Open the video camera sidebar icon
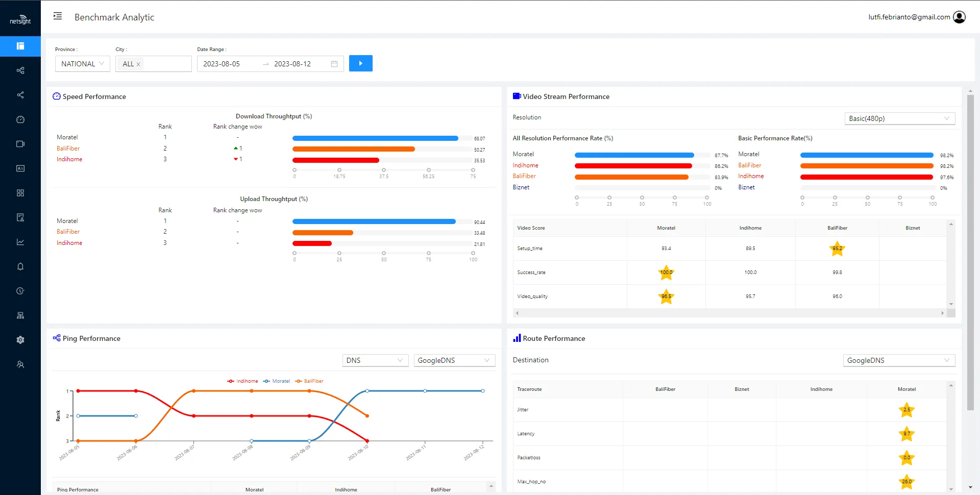The image size is (980, 495). (20, 144)
